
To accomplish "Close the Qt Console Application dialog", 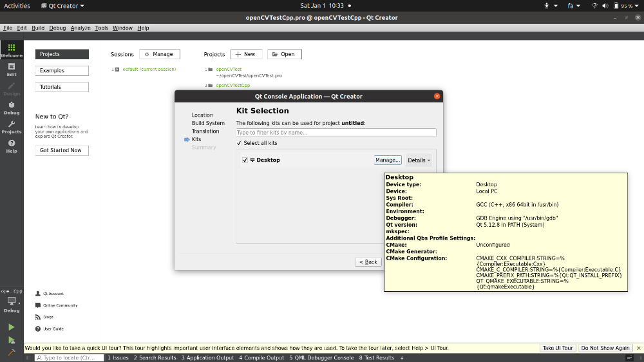I will point(437,96).
